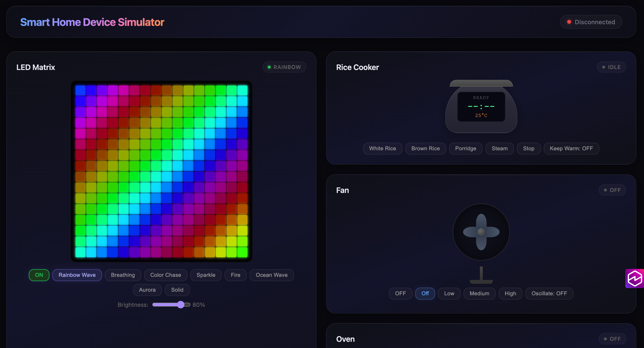Image resolution: width=644 pixels, height=348 pixels.
Task: Set fan speed to Medium
Action: [479, 293]
